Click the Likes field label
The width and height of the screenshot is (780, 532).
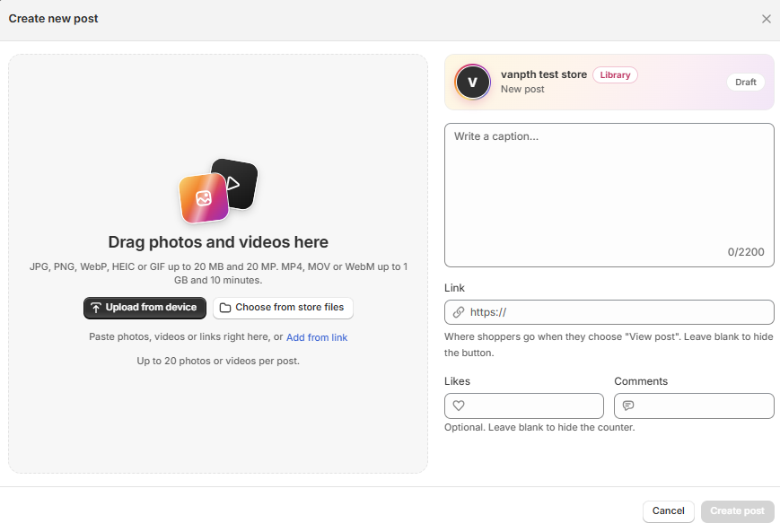point(457,381)
